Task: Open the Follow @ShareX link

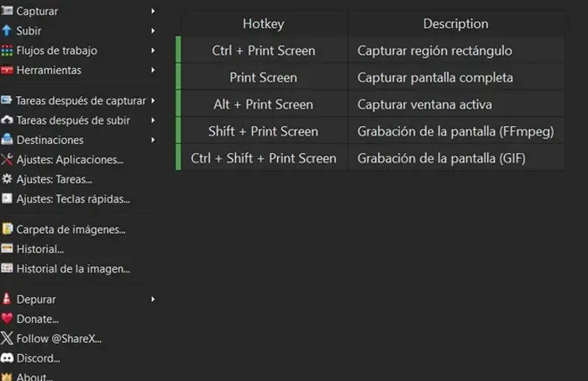Action: (59, 339)
